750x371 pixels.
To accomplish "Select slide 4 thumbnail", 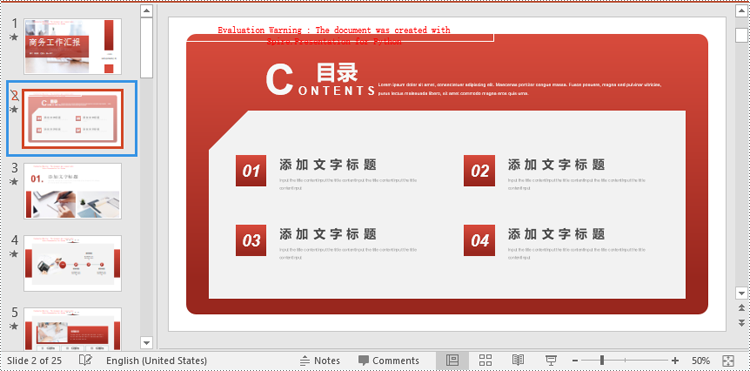I will click(73, 263).
